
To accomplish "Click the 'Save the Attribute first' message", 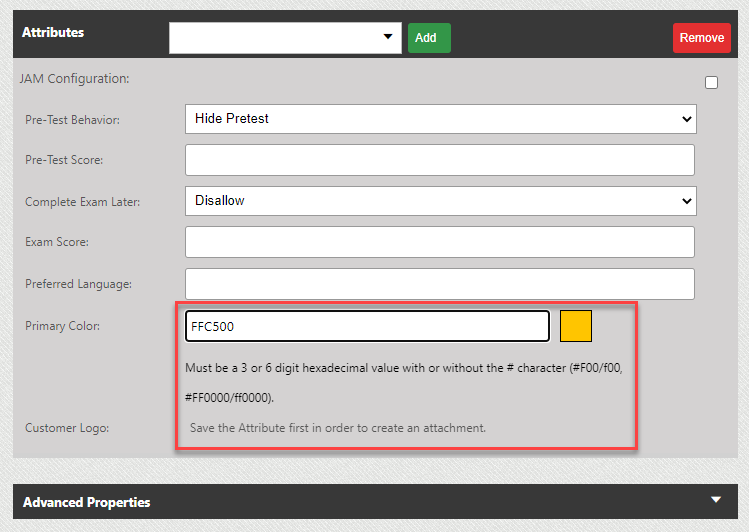I will point(337,428).
